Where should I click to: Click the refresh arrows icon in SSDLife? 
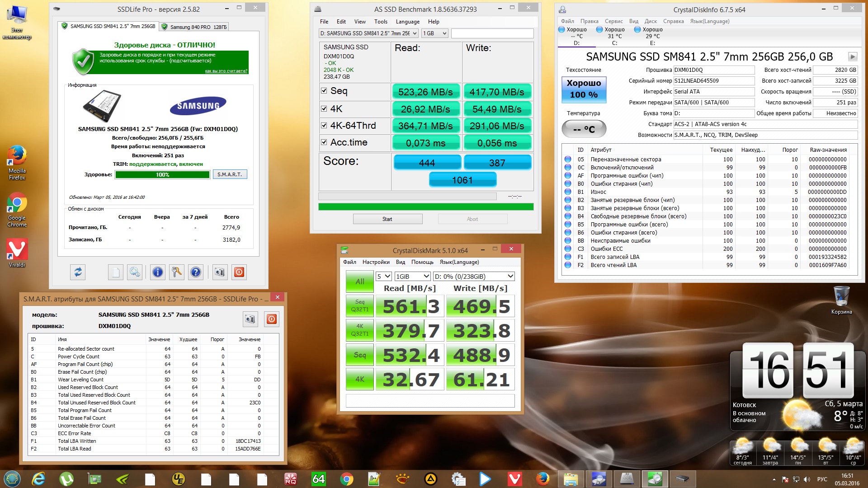tap(78, 272)
